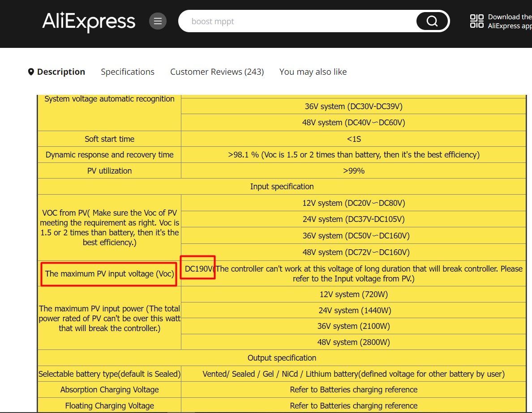
Task: Click the Input specification section header
Action: (282, 187)
